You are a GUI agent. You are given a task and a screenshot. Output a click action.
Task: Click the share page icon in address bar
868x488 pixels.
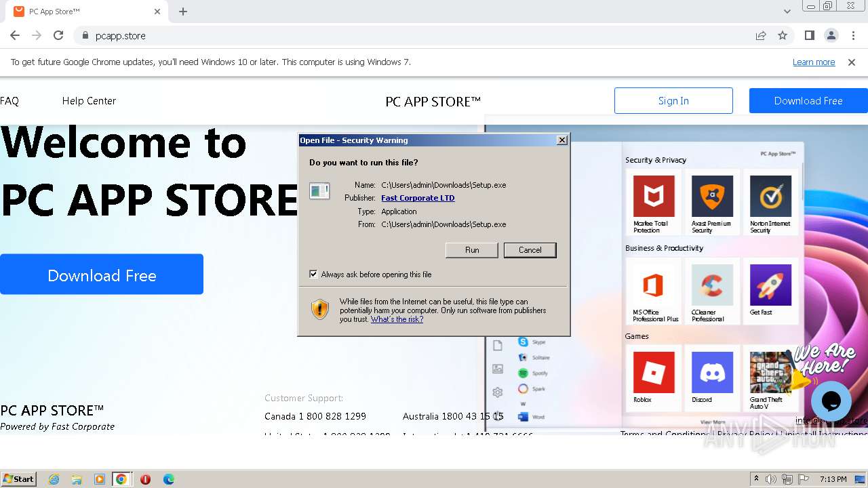click(761, 35)
